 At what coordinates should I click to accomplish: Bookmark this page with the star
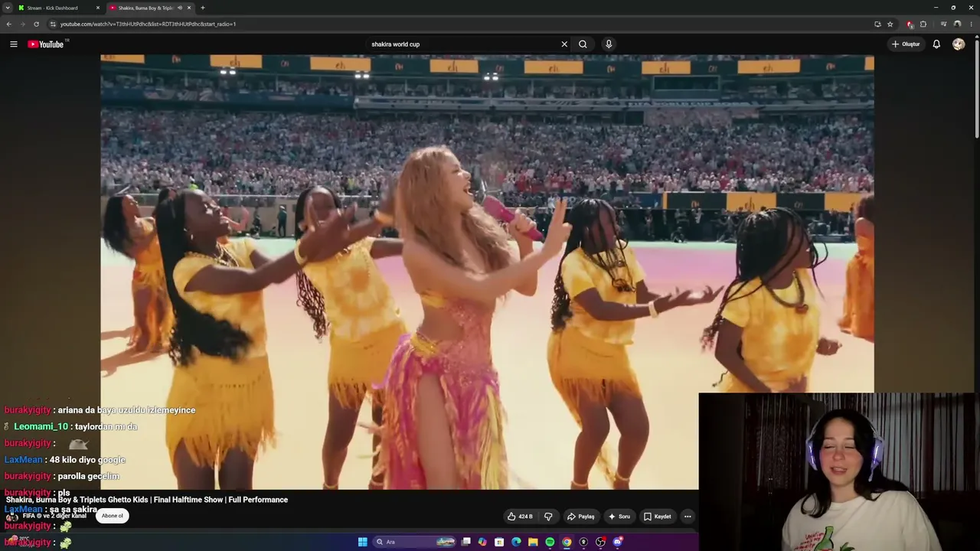point(890,24)
